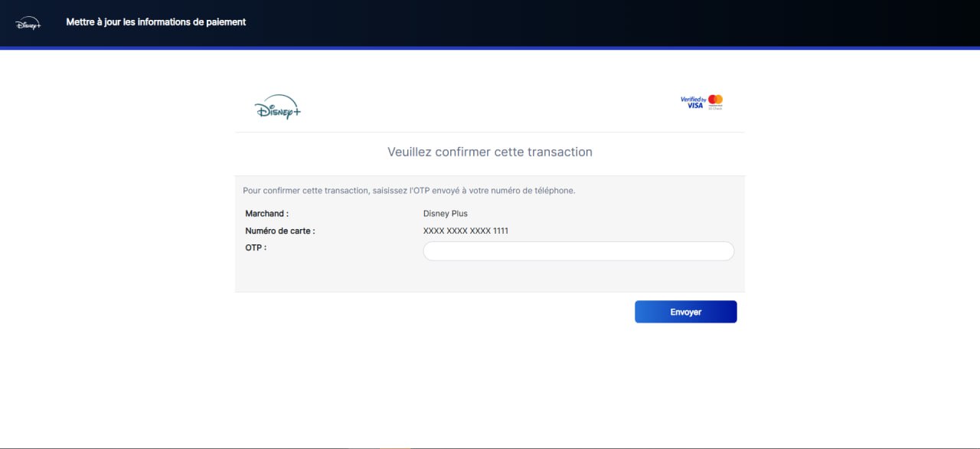The width and height of the screenshot is (980, 449).
Task: Click inside the OTP input field
Action: (578, 251)
